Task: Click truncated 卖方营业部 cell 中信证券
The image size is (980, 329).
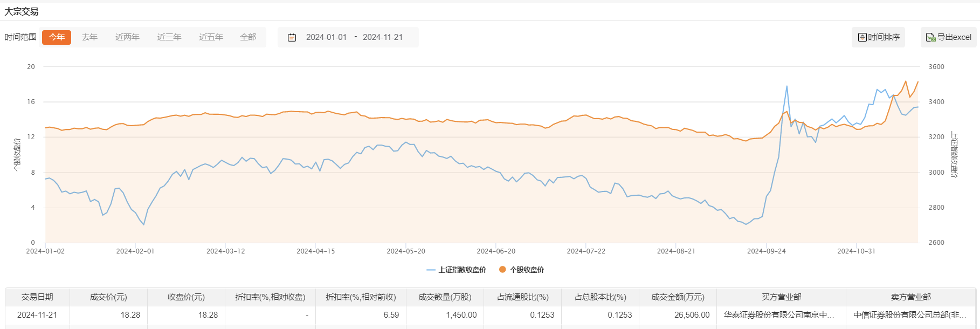Action: (910, 315)
